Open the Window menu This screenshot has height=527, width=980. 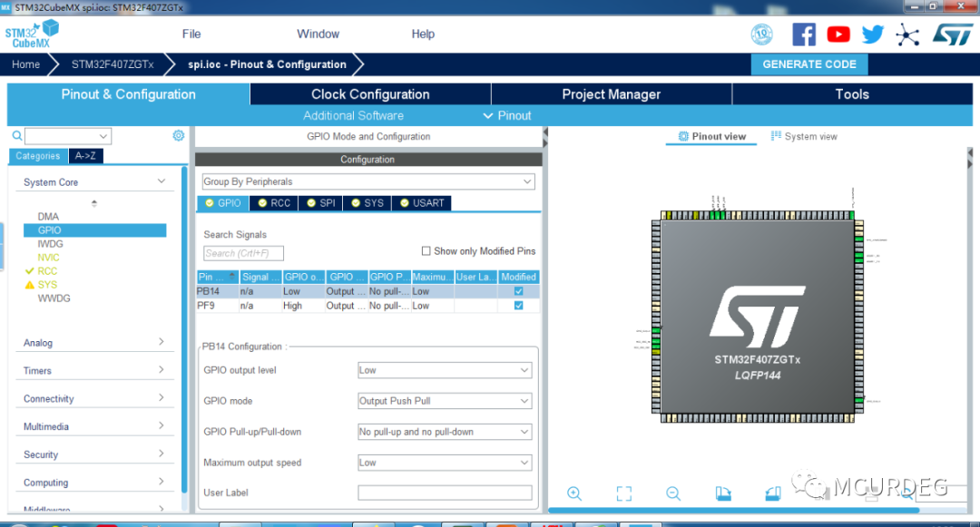318,34
